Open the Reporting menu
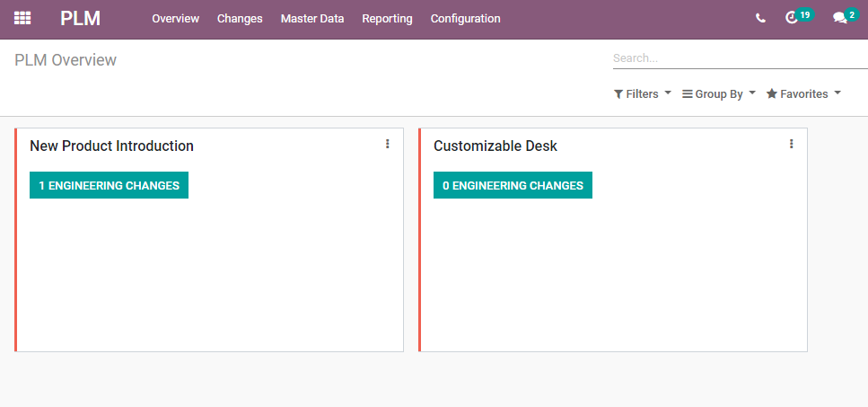The image size is (868, 407). click(x=387, y=18)
